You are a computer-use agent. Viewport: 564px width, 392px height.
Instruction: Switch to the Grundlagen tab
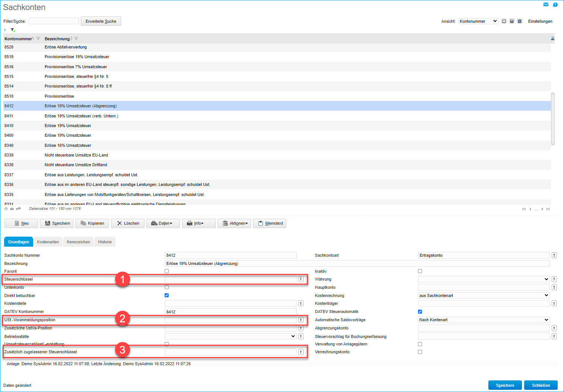[x=19, y=242]
